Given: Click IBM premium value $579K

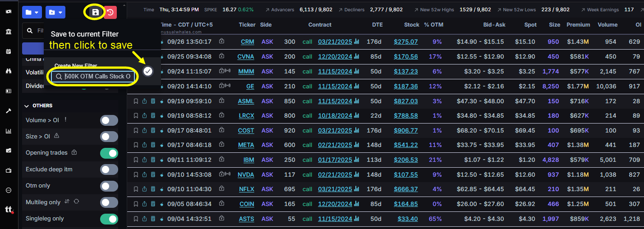Looking at the screenshot, I should (x=579, y=160).
